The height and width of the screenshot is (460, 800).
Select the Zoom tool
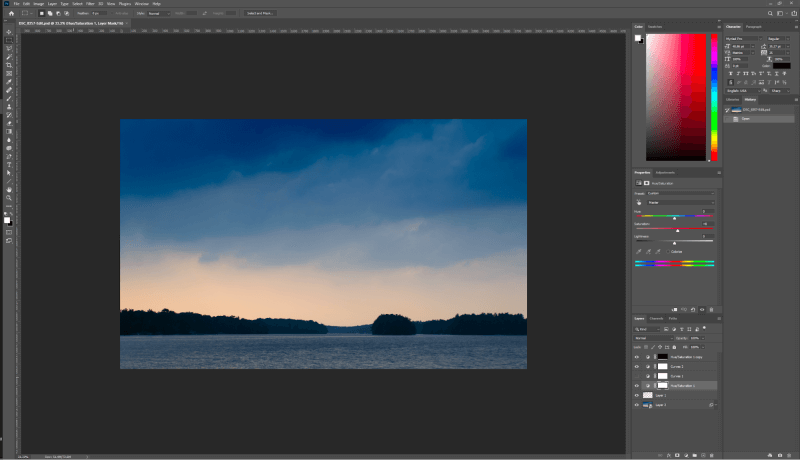coord(9,197)
